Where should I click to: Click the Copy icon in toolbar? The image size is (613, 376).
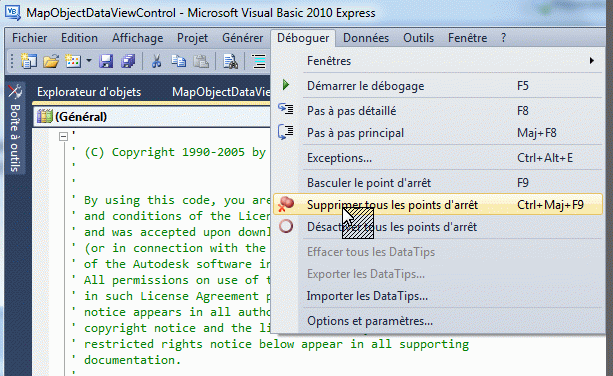click(179, 61)
